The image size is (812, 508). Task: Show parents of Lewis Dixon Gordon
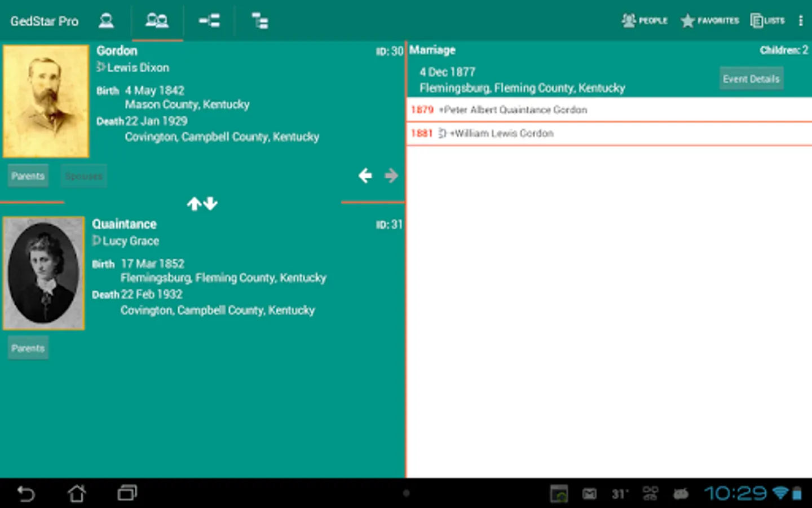(28, 176)
